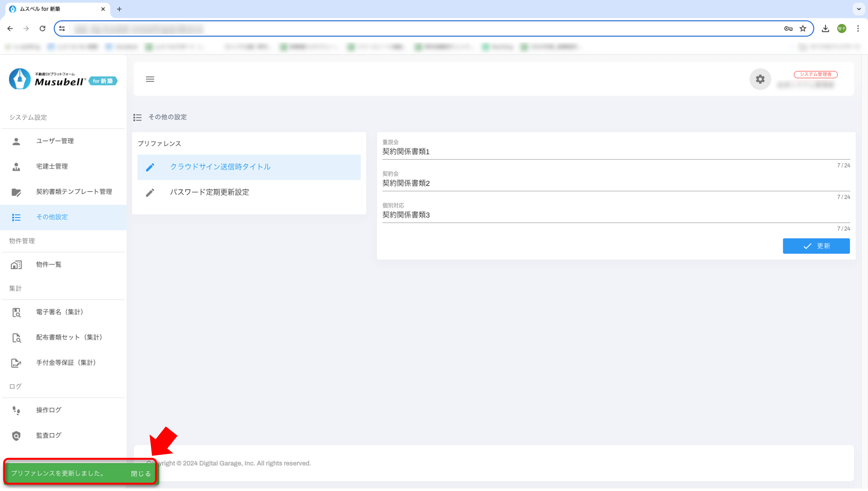Open その他設定 in the sidebar
This screenshot has width=868, height=491.
click(52, 217)
